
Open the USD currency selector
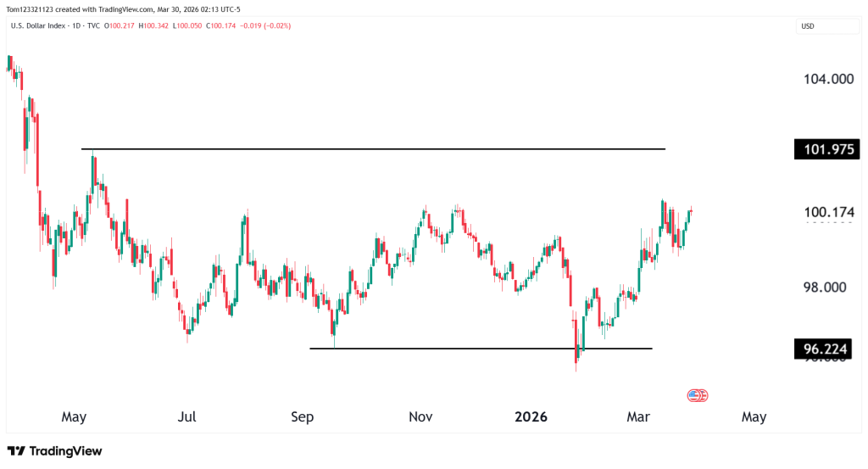(807, 26)
